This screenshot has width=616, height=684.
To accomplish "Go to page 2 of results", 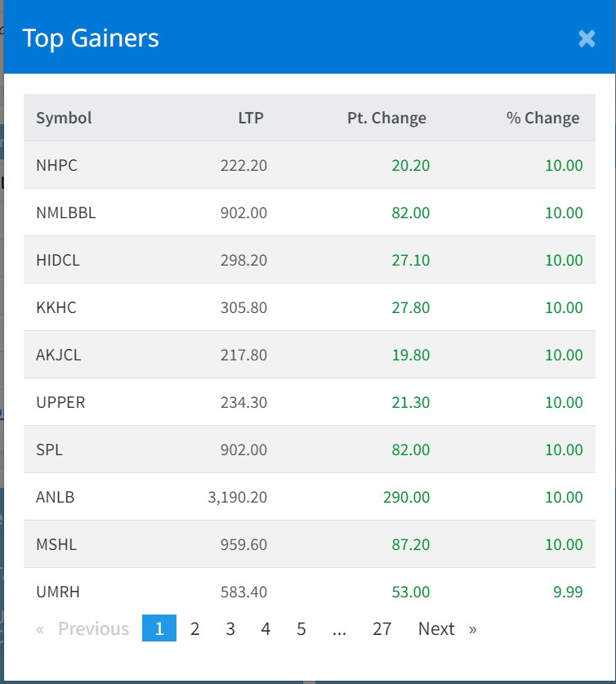I will point(194,628).
